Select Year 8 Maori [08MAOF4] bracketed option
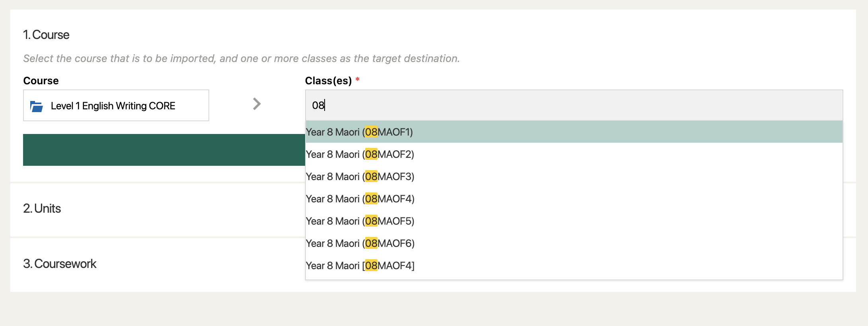 coord(574,266)
